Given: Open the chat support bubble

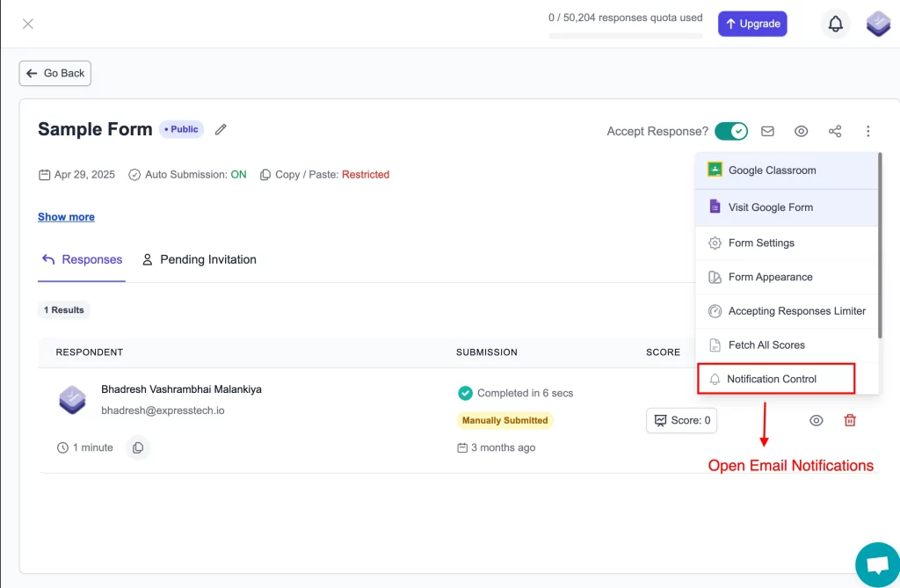Looking at the screenshot, I should coord(877,564).
